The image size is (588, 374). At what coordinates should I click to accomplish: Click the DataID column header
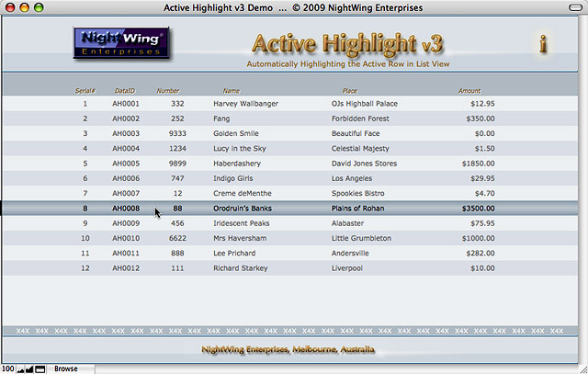point(125,91)
